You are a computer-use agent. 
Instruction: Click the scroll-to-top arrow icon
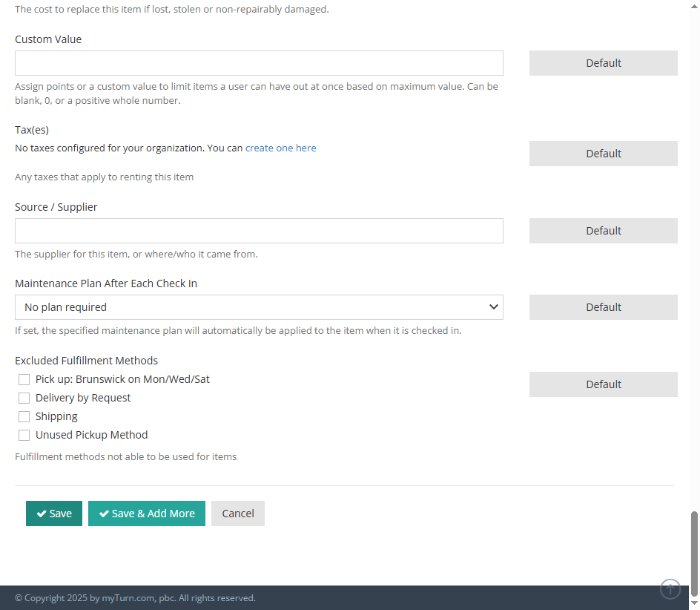click(670, 588)
